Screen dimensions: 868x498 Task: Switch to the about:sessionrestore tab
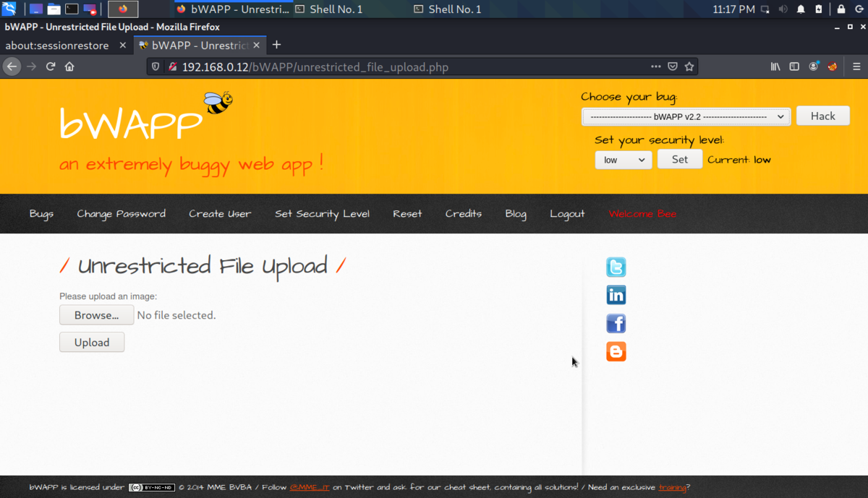tap(57, 46)
